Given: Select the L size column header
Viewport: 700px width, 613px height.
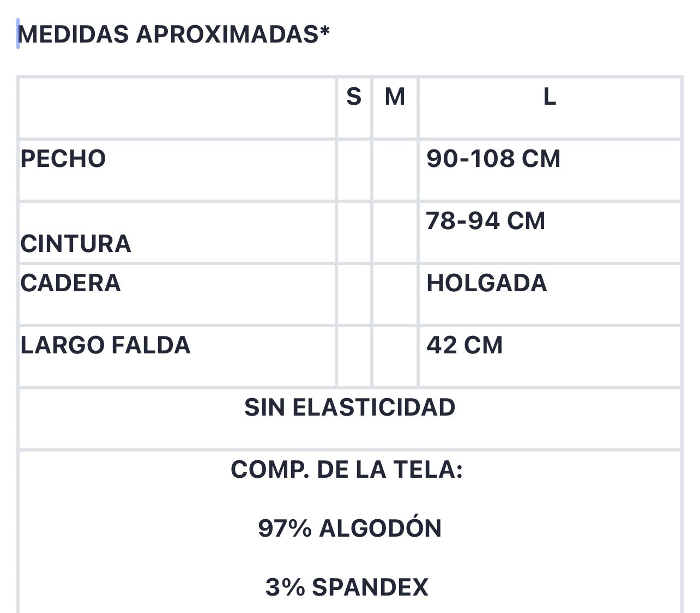Looking at the screenshot, I should pos(550,97).
